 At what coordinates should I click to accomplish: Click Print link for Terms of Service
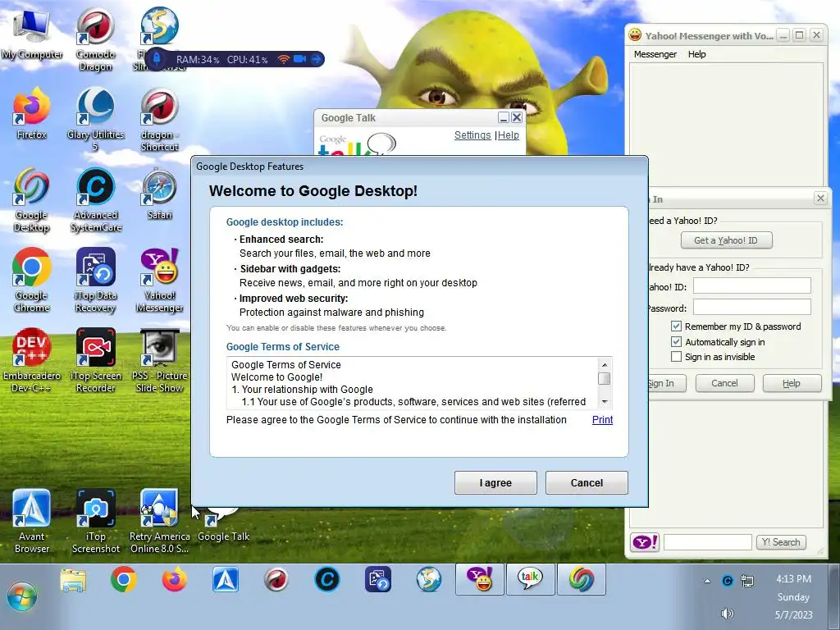pos(602,420)
